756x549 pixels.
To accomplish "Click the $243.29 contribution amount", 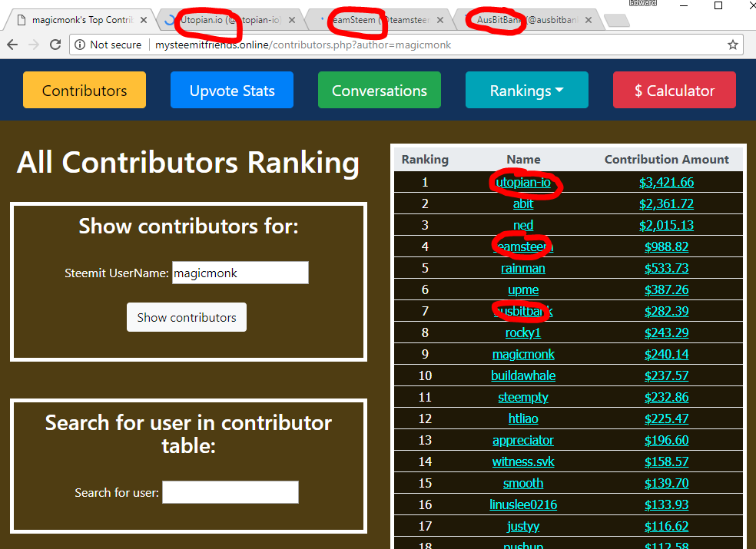I will [666, 332].
